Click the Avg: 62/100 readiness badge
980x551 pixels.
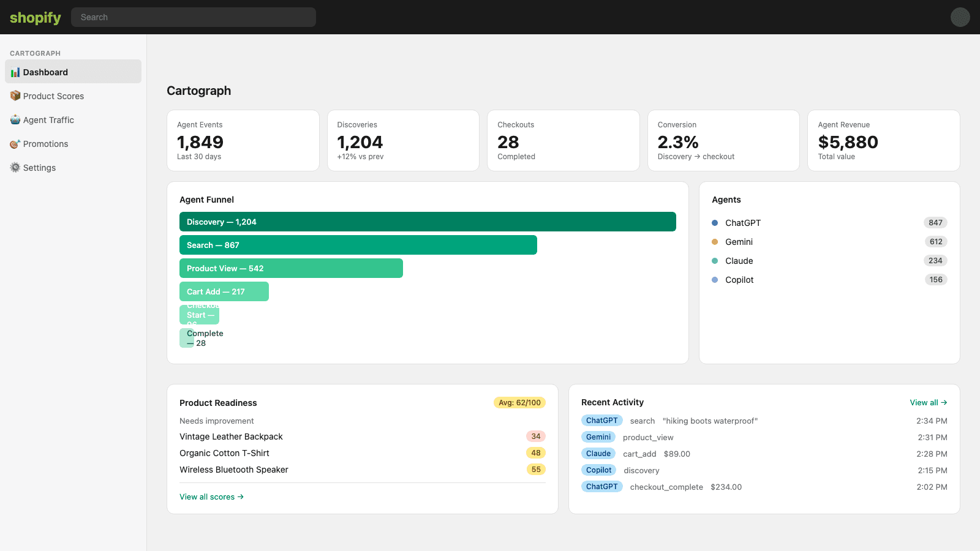pyautogui.click(x=519, y=403)
